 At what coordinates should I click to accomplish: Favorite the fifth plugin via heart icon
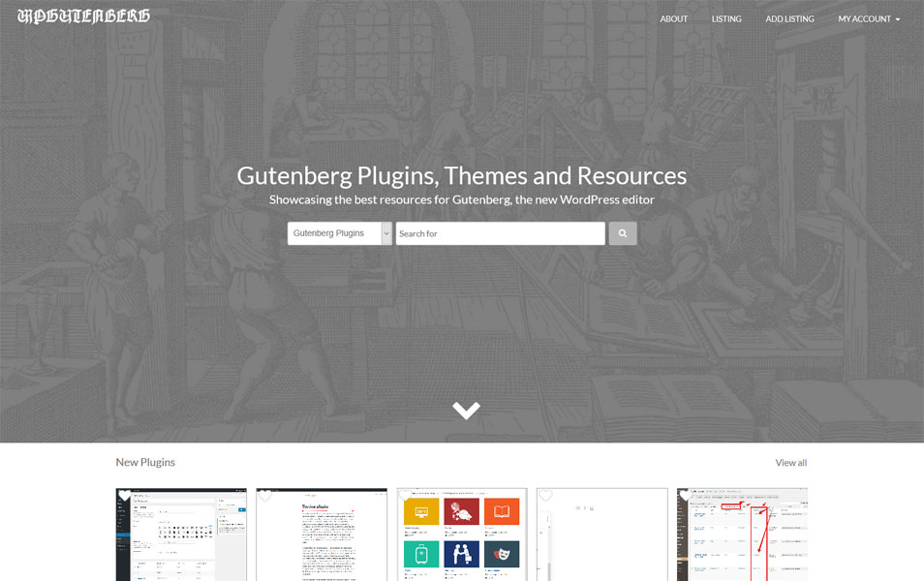pos(686,496)
